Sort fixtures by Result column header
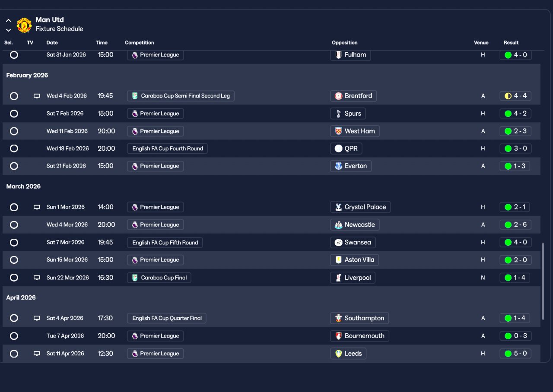Viewport: 553px width, 392px height. point(511,43)
